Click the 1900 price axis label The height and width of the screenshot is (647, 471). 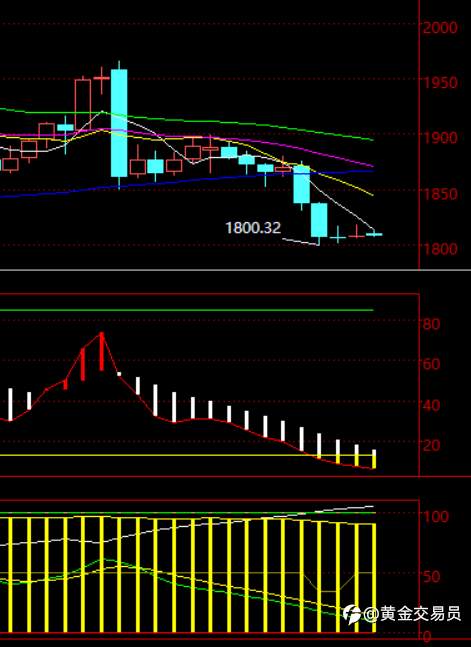click(x=440, y=137)
